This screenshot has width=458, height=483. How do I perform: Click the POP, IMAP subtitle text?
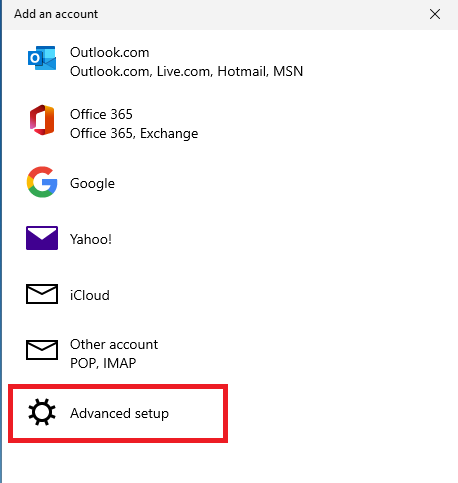pos(103,363)
